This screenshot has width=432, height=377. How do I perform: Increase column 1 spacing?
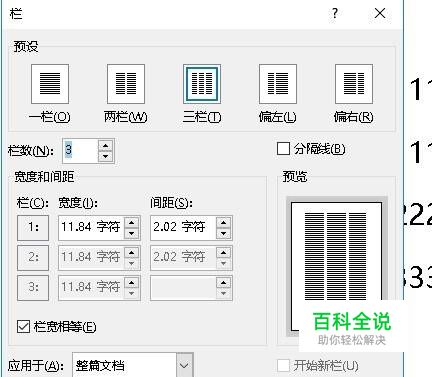point(223,222)
